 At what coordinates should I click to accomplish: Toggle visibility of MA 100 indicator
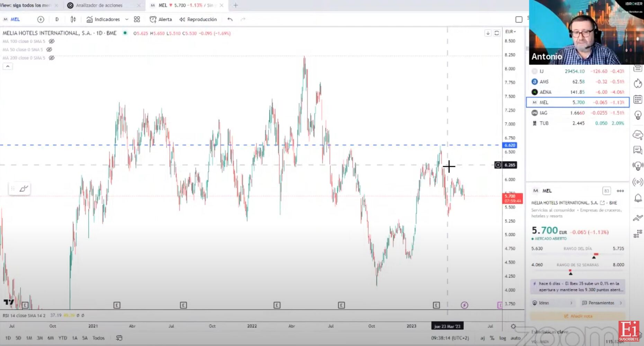pyautogui.click(x=52, y=41)
